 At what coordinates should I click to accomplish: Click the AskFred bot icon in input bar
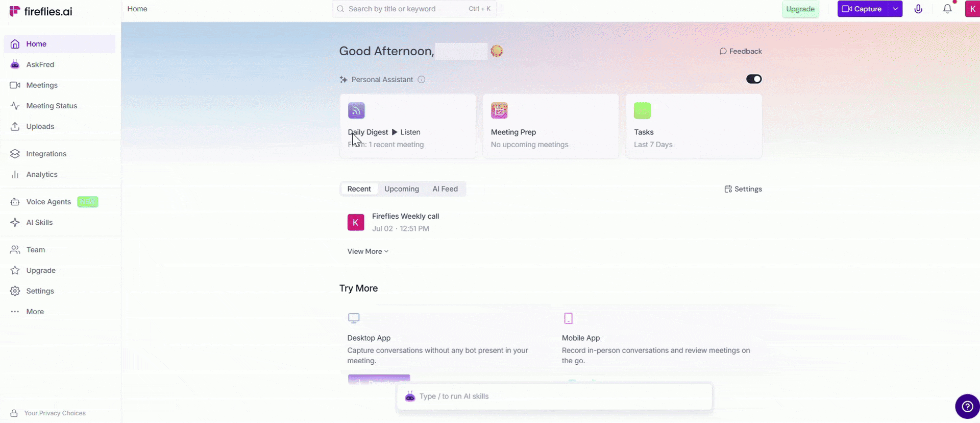pyautogui.click(x=410, y=396)
